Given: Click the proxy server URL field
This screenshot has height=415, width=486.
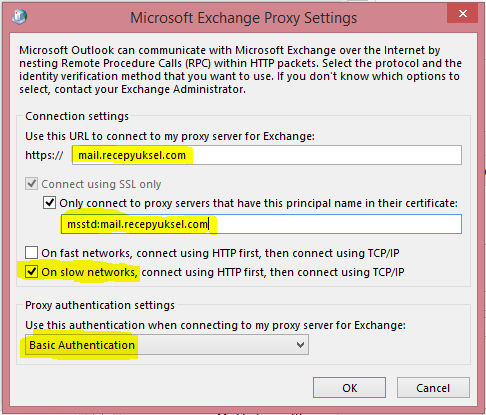Looking at the screenshot, I should [x=267, y=155].
